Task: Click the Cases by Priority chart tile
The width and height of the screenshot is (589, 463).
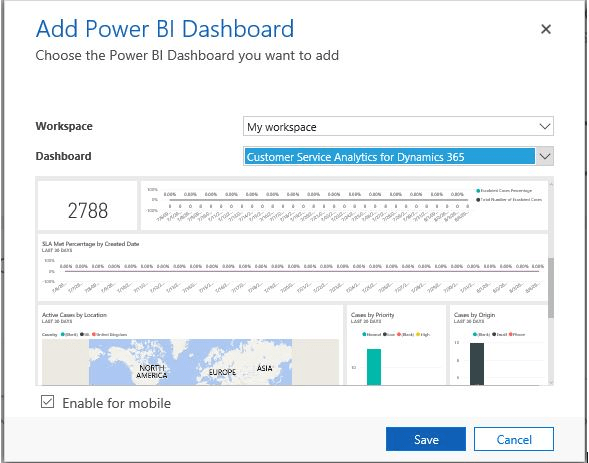Action: (x=396, y=345)
